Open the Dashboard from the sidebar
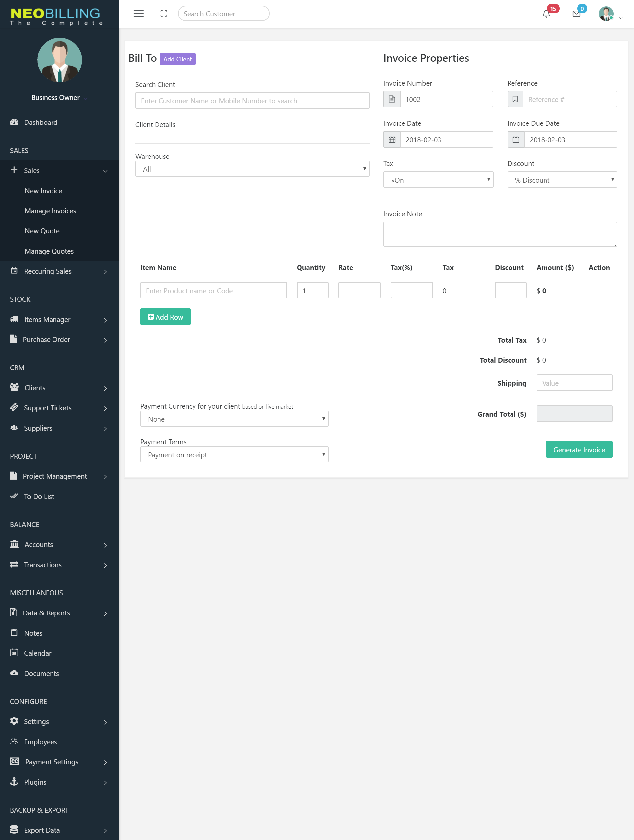 (41, 122)
